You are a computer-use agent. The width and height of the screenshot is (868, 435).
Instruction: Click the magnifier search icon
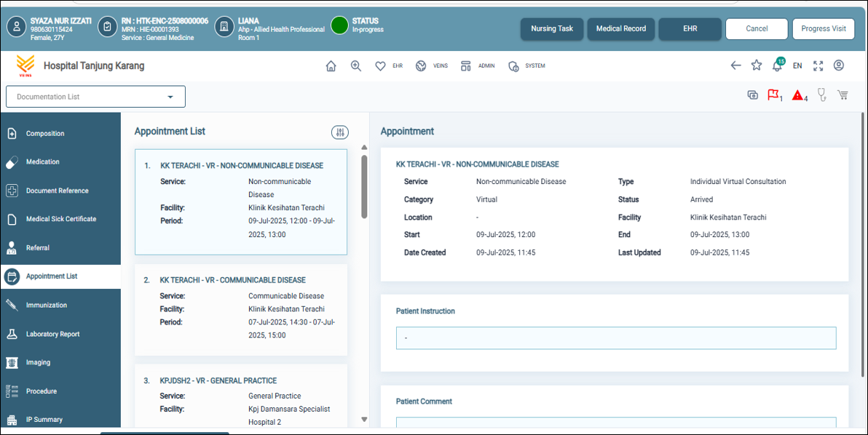pyautogui.click(x=355, y=66)
